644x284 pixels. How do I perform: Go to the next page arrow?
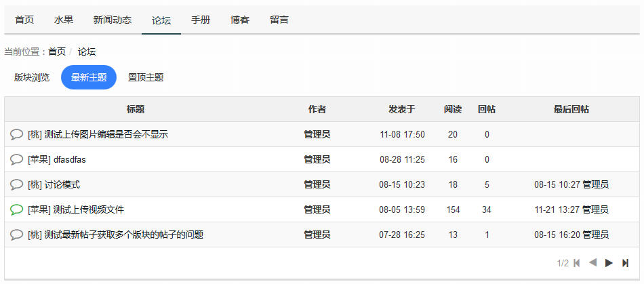609,263
